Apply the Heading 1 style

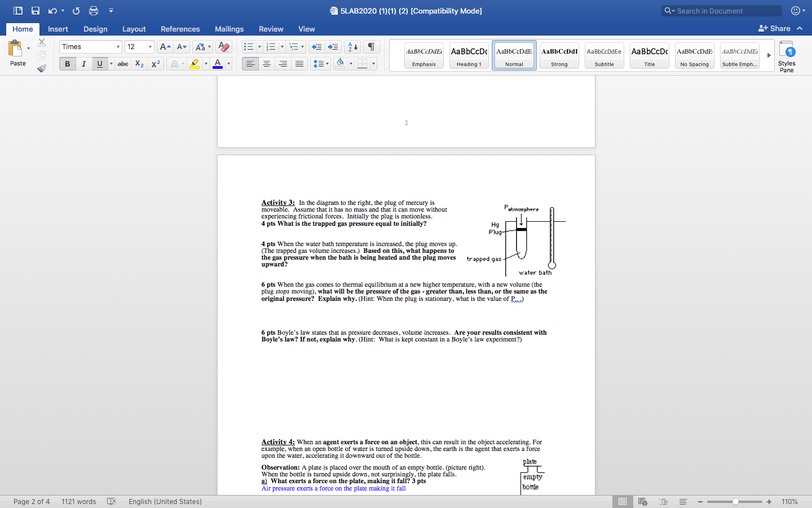(469, 55)
